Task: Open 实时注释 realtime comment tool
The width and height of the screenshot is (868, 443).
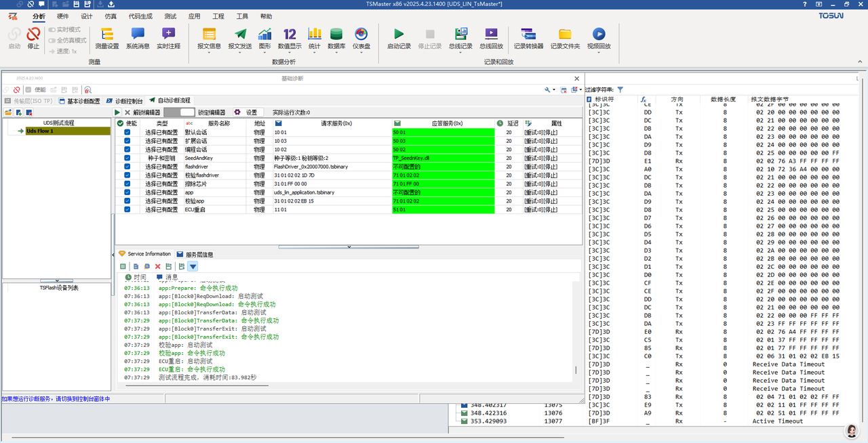Action: point(168,39)
